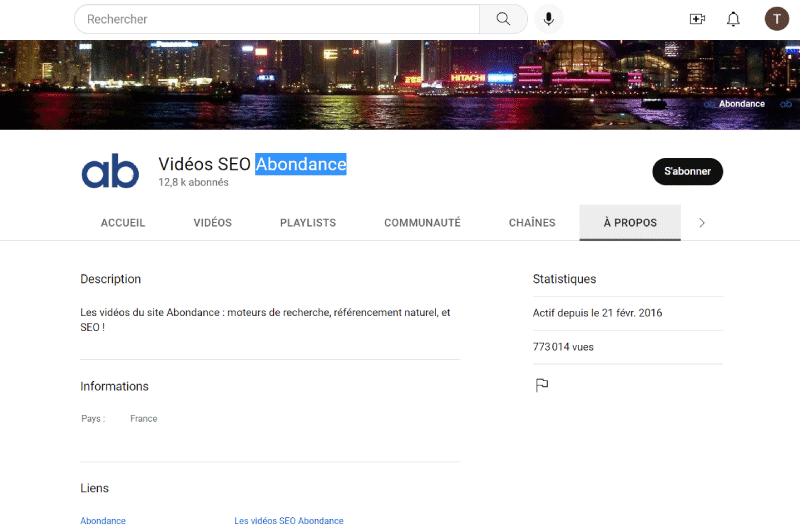The image size is (800, 530).
Task: Click the 773 014 vues statistic
Action: (x=563, y=347)
